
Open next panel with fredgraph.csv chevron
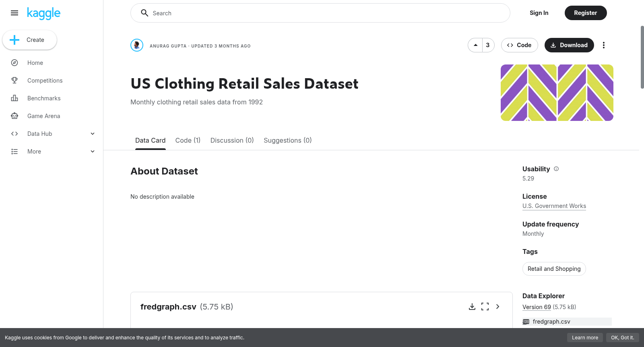(x=498, y=307)
